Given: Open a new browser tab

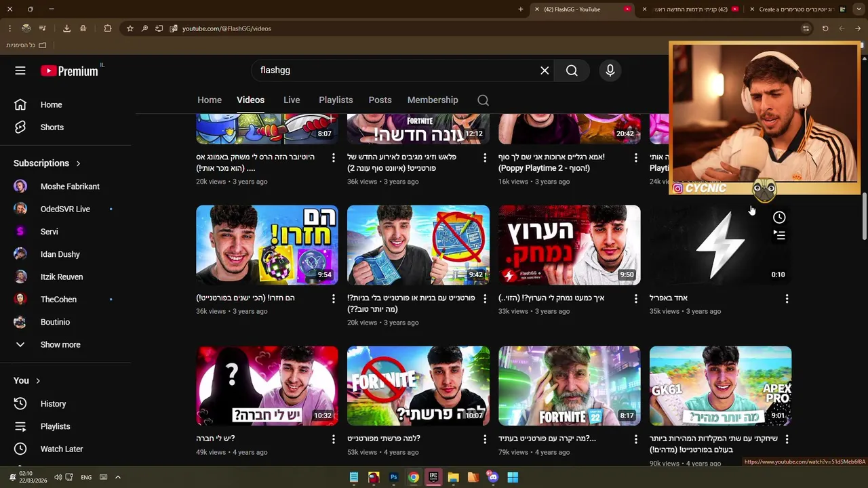Looking at the screenshot, I should tap(520, 9).
